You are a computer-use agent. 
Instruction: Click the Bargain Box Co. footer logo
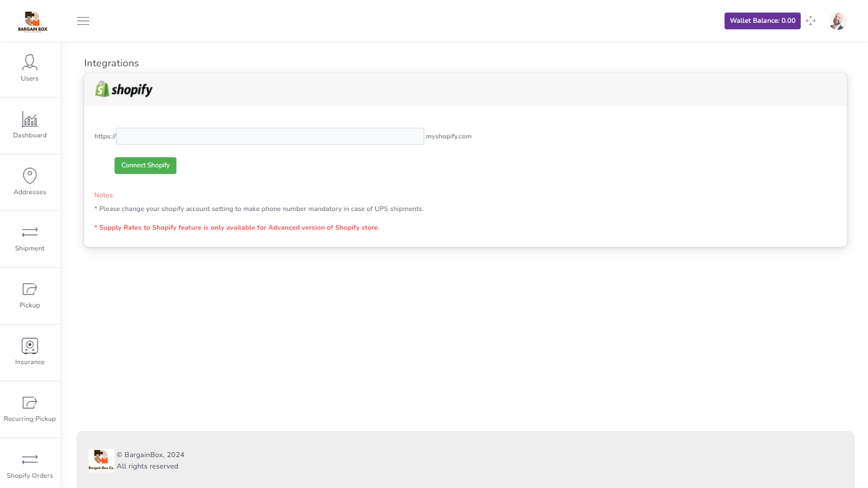click(x=101, y=460)
